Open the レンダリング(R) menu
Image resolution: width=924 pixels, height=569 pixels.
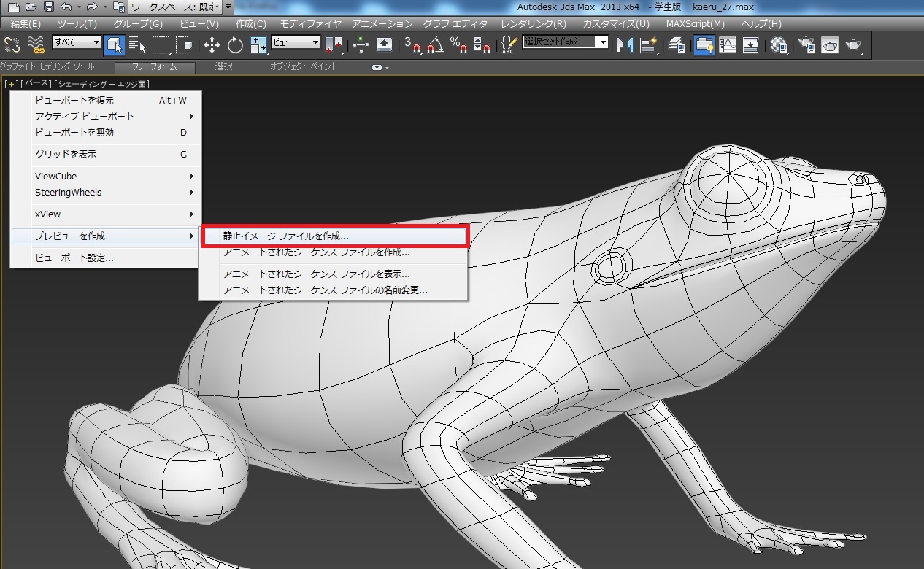pos(533,24)
